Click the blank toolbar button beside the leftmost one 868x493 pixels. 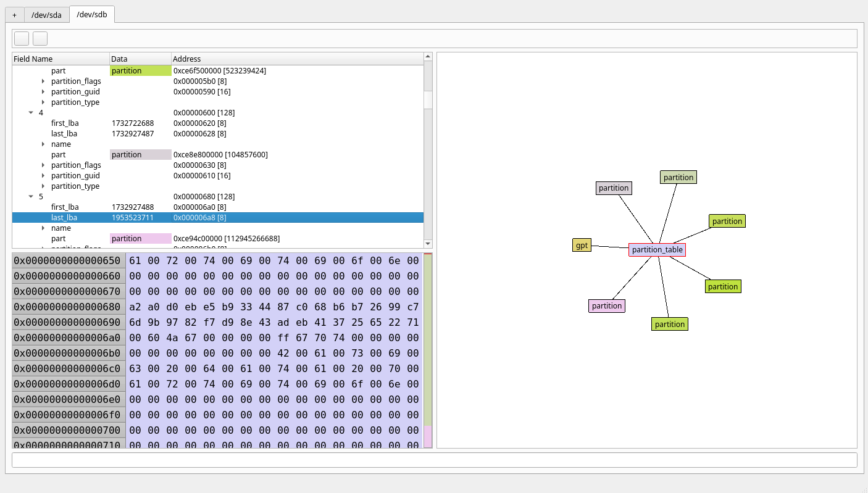pyautogui.click(x=40, y=38)
